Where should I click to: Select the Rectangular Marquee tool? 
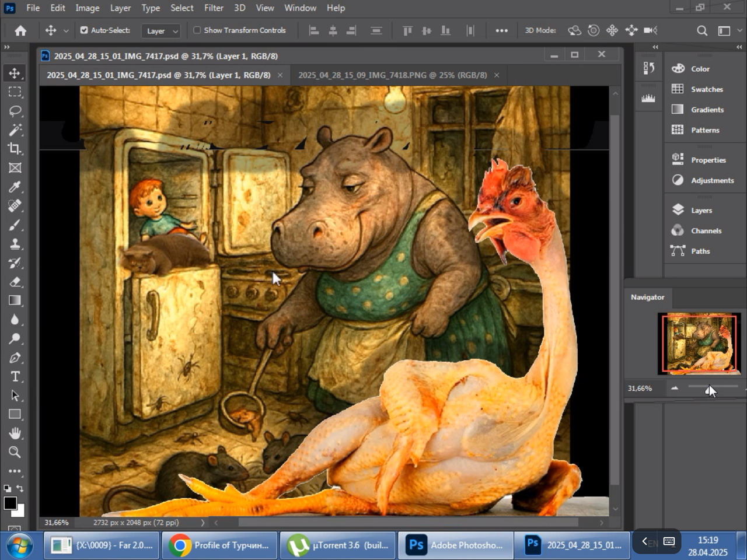pos(15,92)
